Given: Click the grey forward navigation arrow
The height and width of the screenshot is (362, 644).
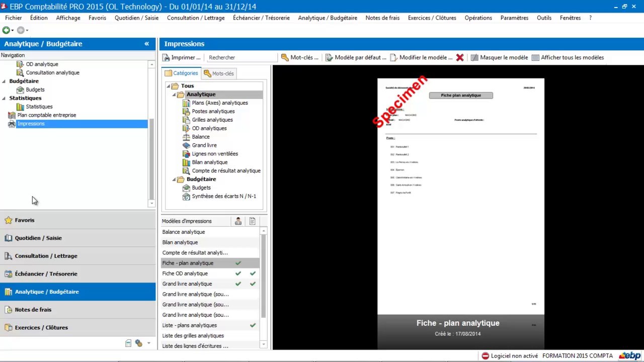Looking at the screenshot, I should click(x=21, y=30).
